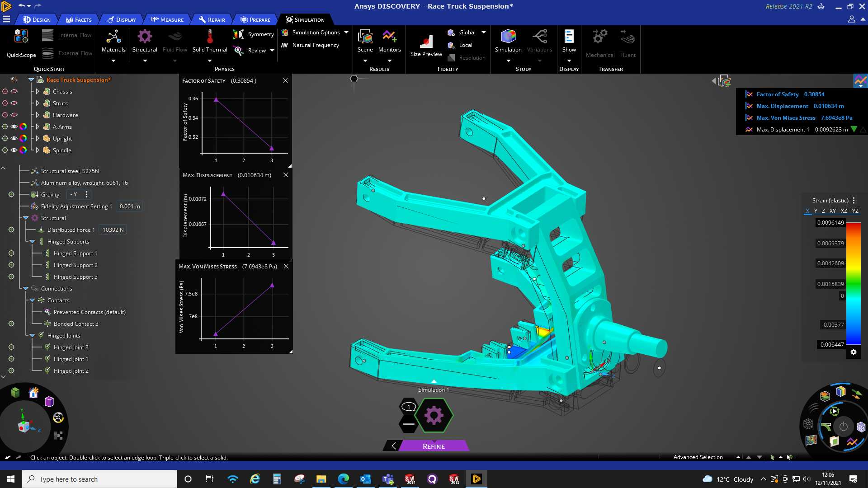Select Local fidelity
Screen dimensions: 868x488
460,45
